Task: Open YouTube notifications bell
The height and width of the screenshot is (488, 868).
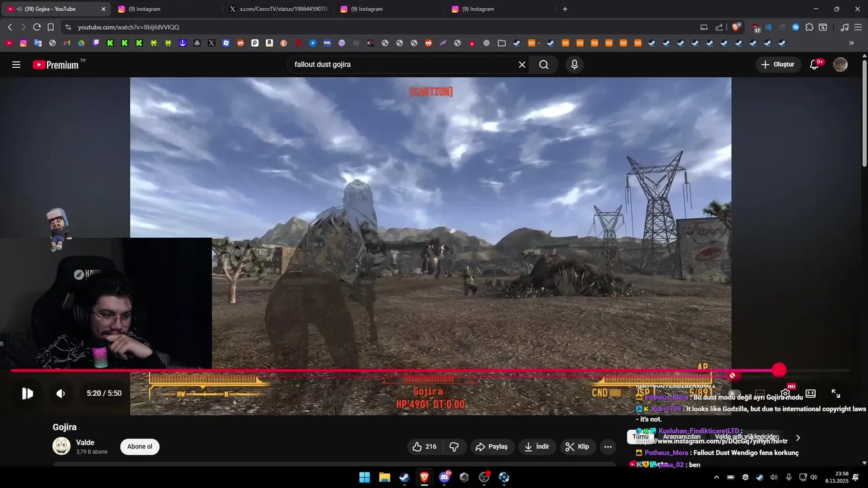Action: (815, 65)
